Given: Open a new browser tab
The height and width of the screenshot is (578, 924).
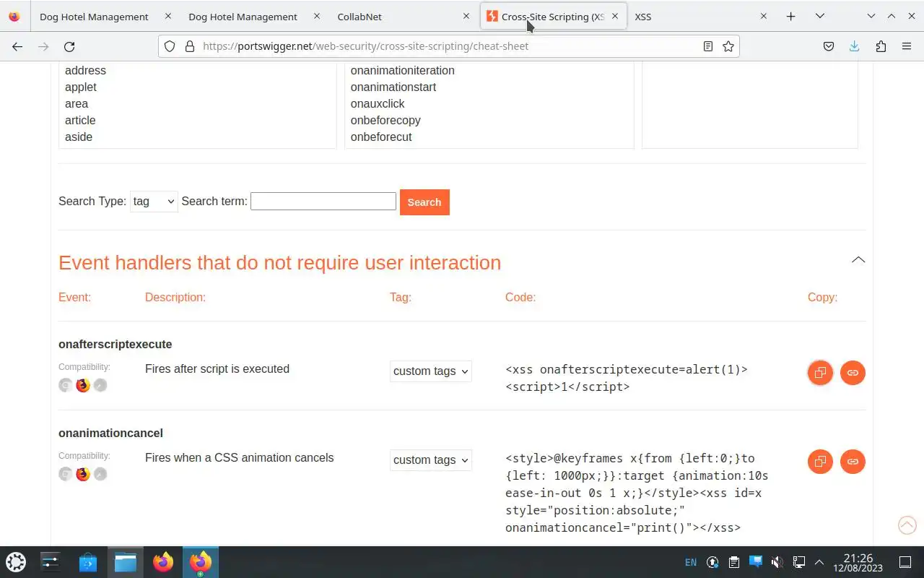Looking at the screenshot, I should point(791,16).
